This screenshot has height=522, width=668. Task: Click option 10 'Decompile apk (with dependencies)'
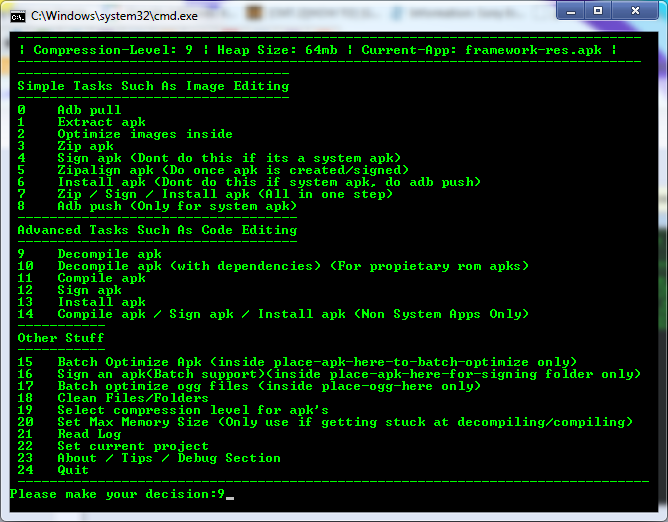[x=273, y=266]
